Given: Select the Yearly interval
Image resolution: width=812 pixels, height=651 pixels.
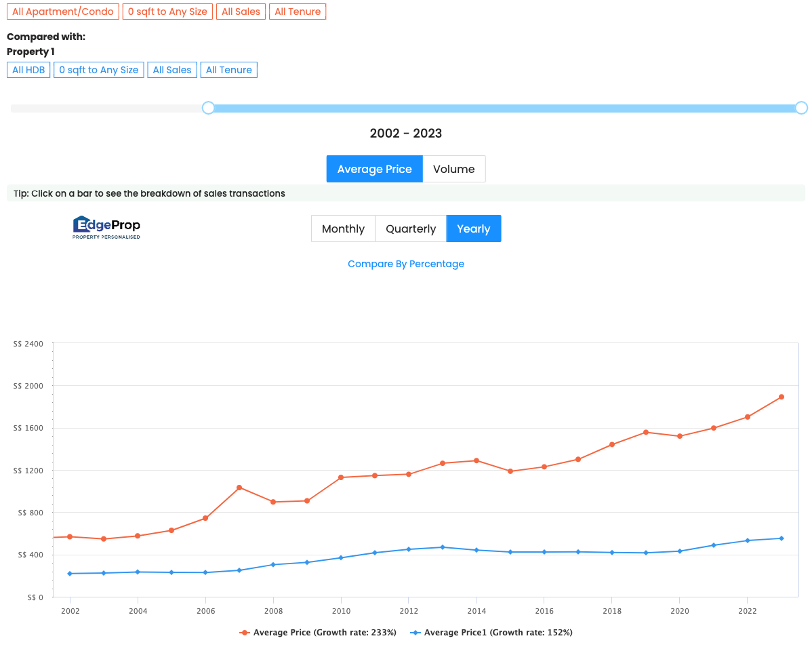Looking at the screenshot, I should 473,229.
